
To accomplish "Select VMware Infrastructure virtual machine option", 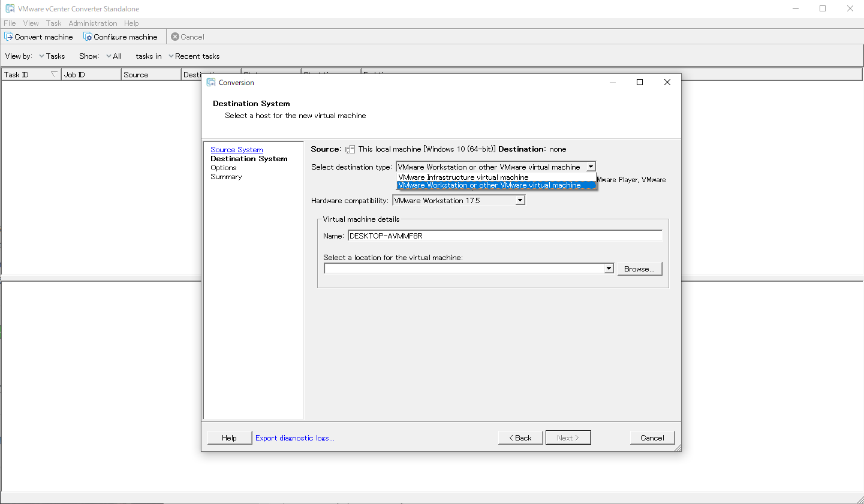I will [463, 177].
